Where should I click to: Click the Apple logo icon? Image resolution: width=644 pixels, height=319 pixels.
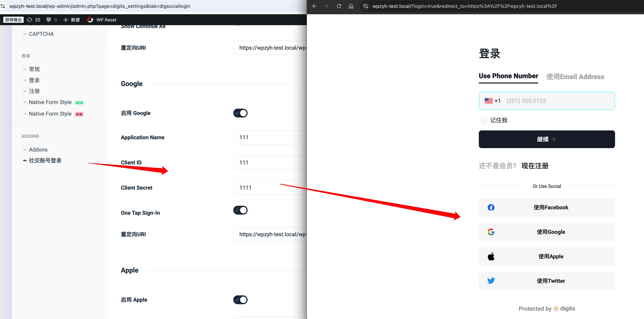pyautogui.click(x=491, y=256)
